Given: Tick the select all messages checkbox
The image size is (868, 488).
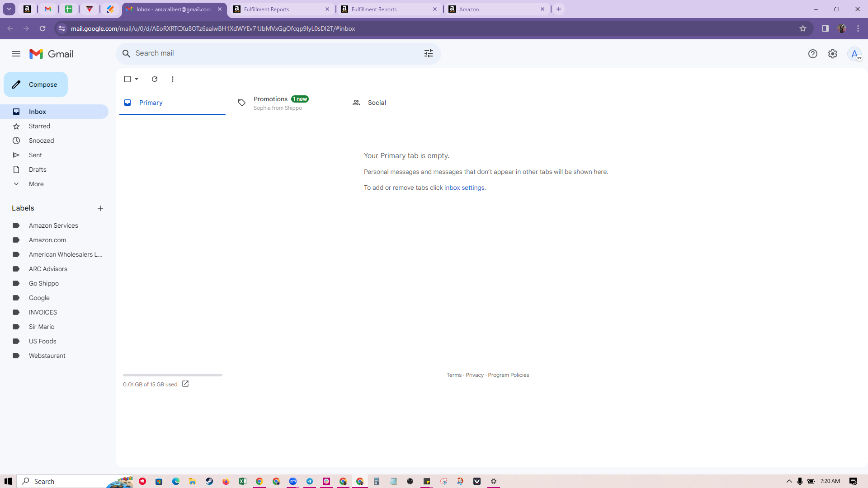Looking at the screenshot, I should (127, 79).
